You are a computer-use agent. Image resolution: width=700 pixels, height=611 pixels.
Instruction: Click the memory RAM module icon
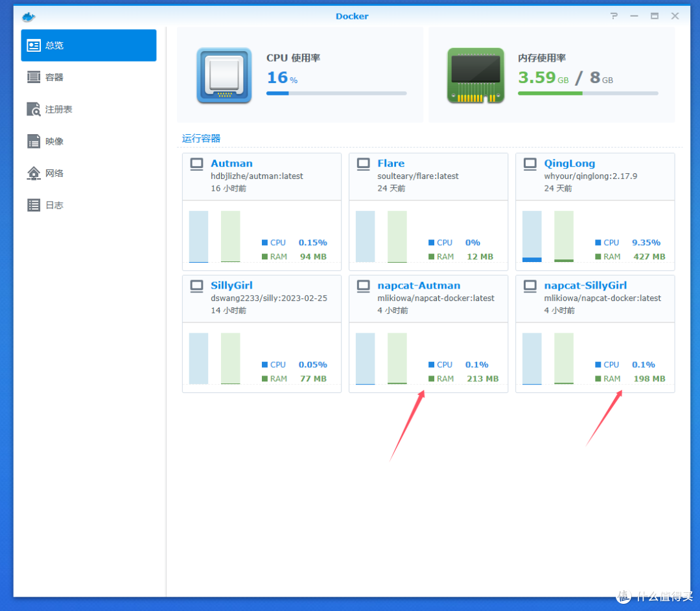(476, 75)
